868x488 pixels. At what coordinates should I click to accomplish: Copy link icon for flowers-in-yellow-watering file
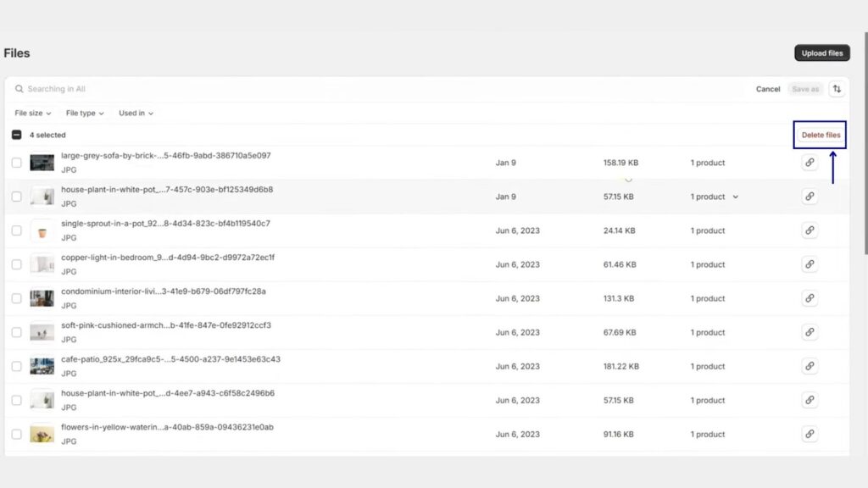tap(810, 434)
